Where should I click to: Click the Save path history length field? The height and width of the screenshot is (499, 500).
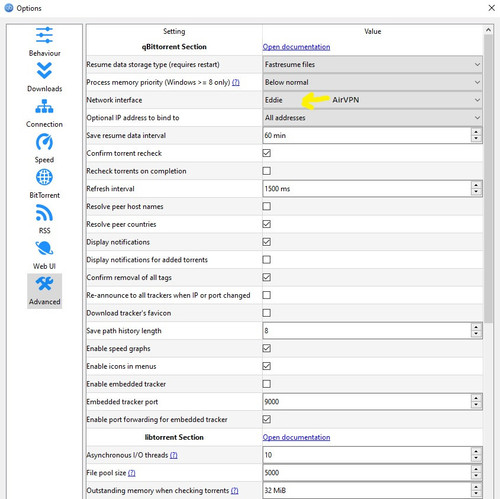point(367,331)
